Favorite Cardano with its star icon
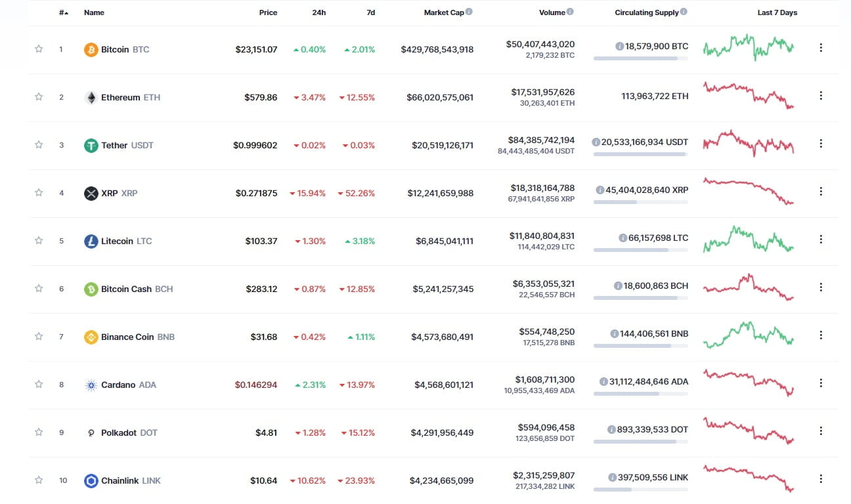Screen dimensions: 851x504 tap(39, 384)
